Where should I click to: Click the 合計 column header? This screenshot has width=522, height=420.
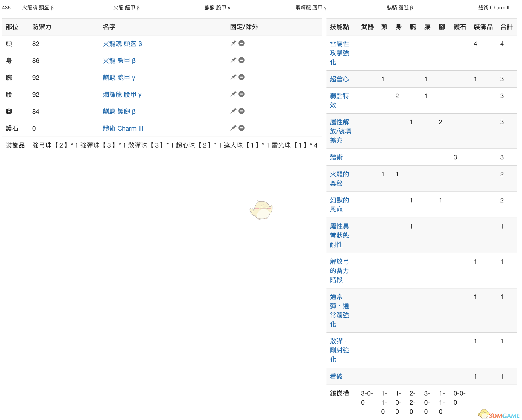point(506,27)
